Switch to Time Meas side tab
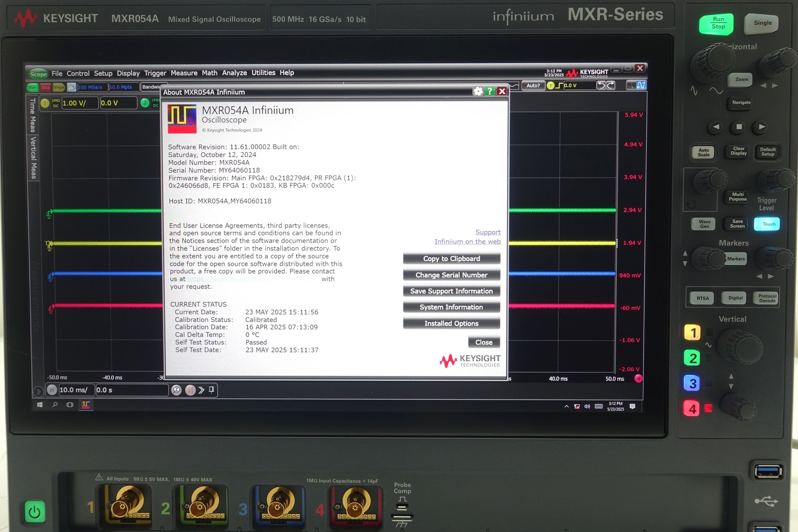 tap(33, 115)
